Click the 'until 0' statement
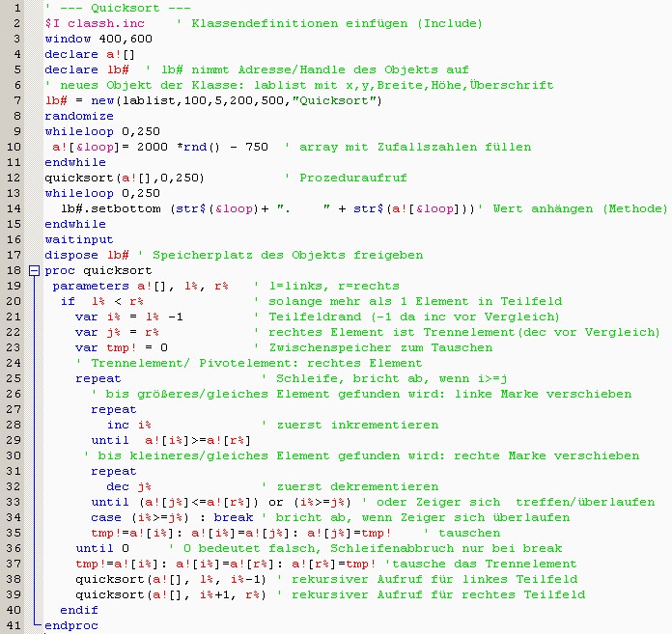The image size is (672, 634). click(x=102, y=548)
